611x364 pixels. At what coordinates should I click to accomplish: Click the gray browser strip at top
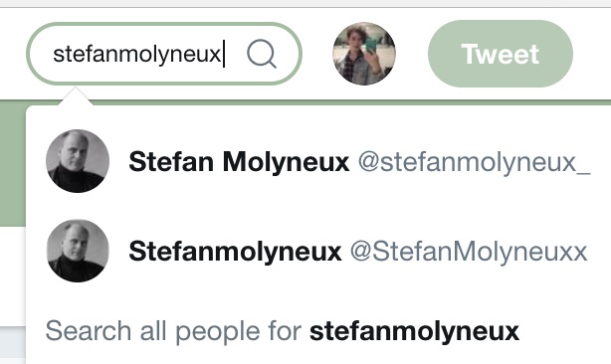click(305, 3)
